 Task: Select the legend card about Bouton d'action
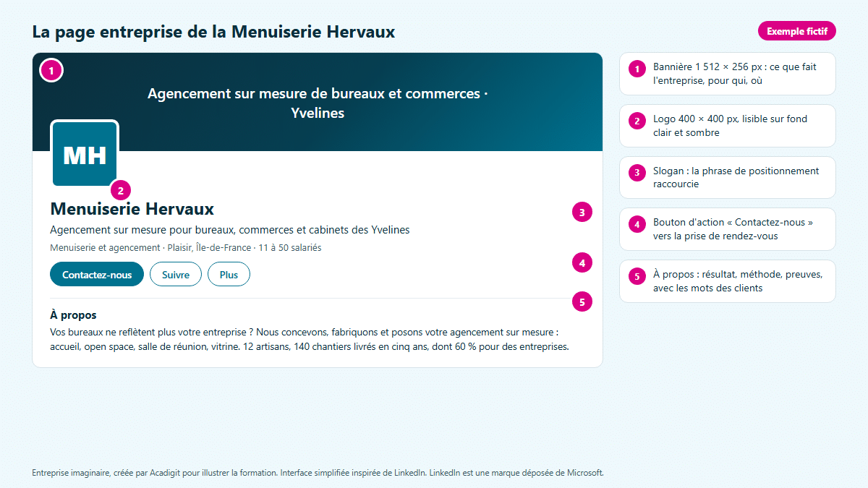coord(728,229)
